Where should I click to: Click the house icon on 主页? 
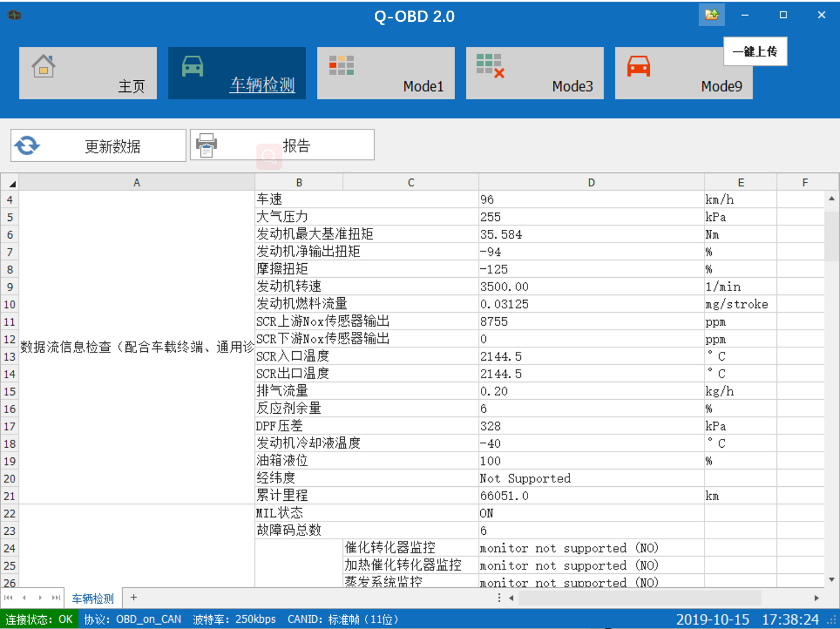[44, 66]
